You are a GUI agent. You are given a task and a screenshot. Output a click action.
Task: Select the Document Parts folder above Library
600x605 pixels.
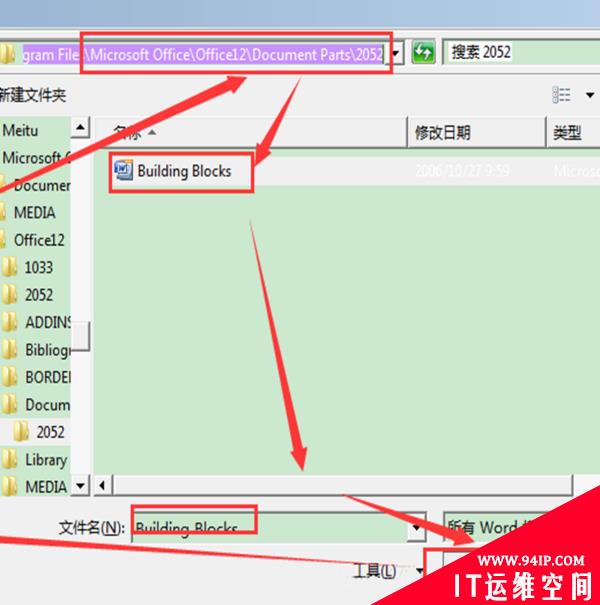pyautogui.click(x=47, y=405)
